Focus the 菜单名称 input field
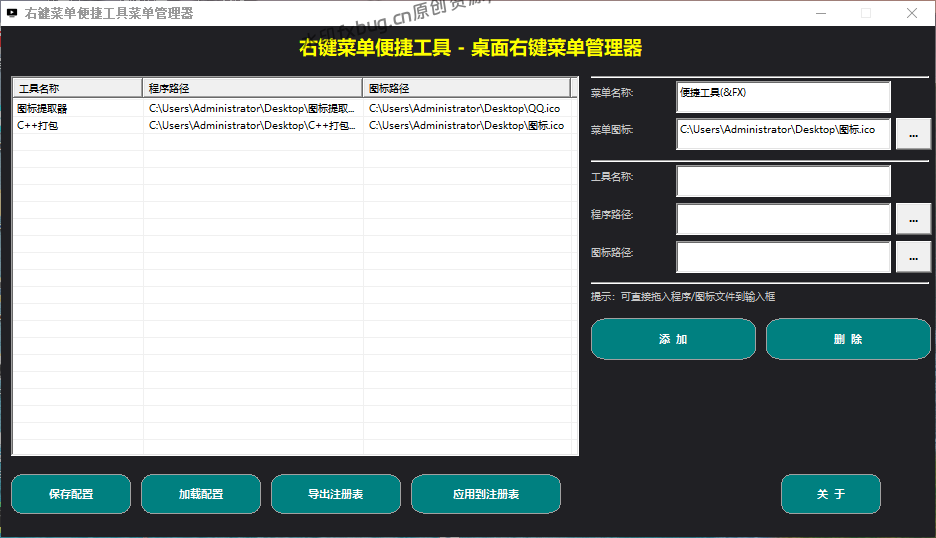This screenshot has height=538, width=936. point(783,97)
